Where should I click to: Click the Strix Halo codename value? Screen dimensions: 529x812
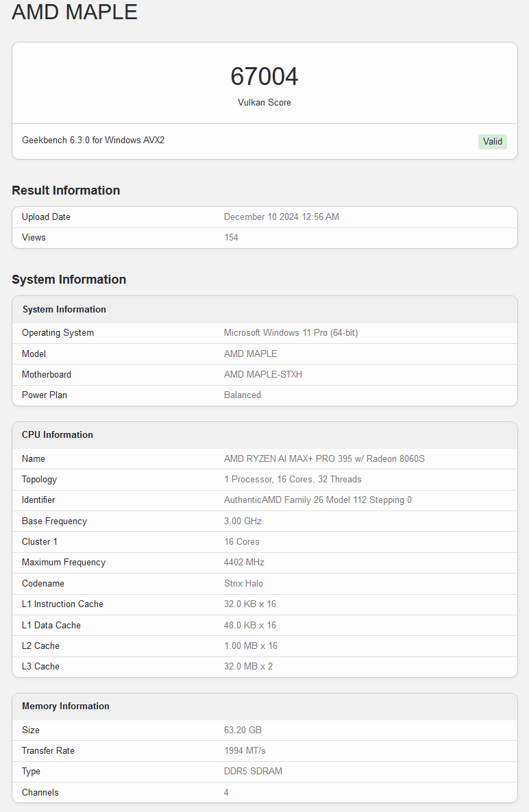pyautogui.click(x=243, y=583)
